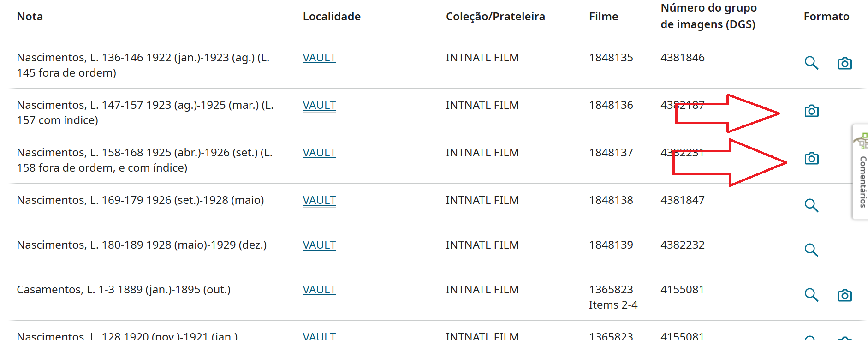
Task: Follow VAULT link for Nascimentos L. 180-189
Action: 319,245
